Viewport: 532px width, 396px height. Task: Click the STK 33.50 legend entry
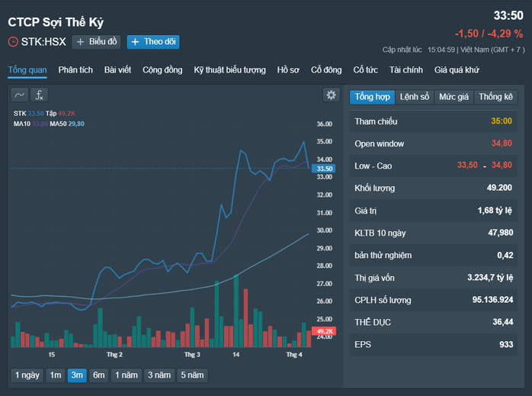tap(29, 114)
